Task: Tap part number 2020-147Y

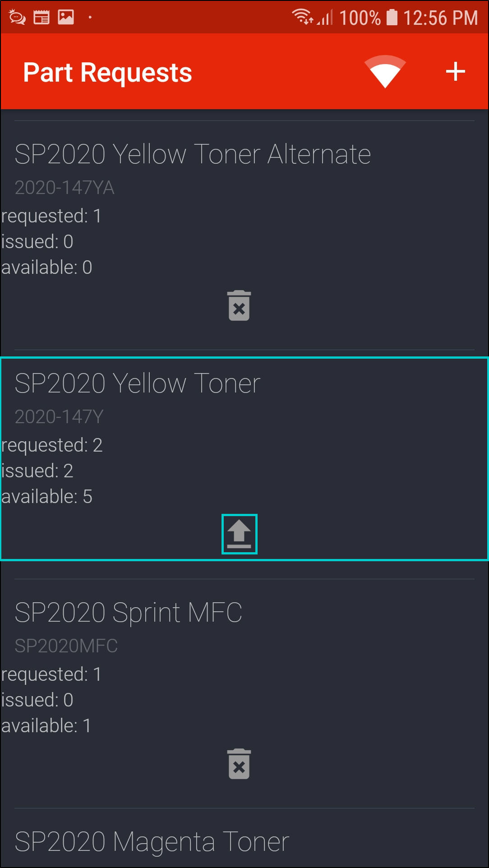Action: [59, 417]
